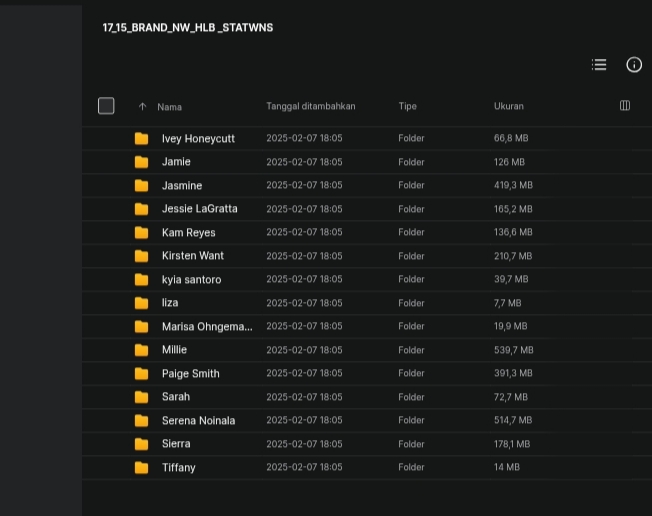Select the Marisa Ohngema... folder row
Image resolution: width=652 pixels, height=516 pixels.
[x=367, y=326]
